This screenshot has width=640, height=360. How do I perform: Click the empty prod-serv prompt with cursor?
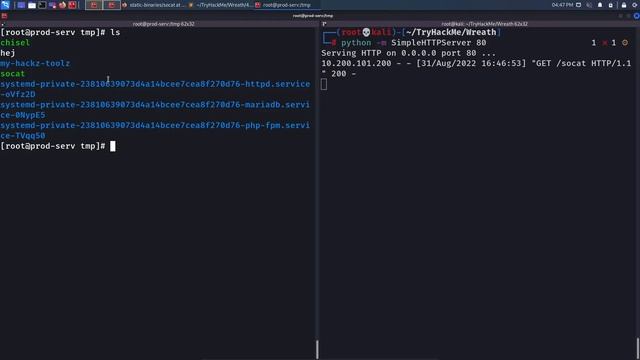(58, 146)
